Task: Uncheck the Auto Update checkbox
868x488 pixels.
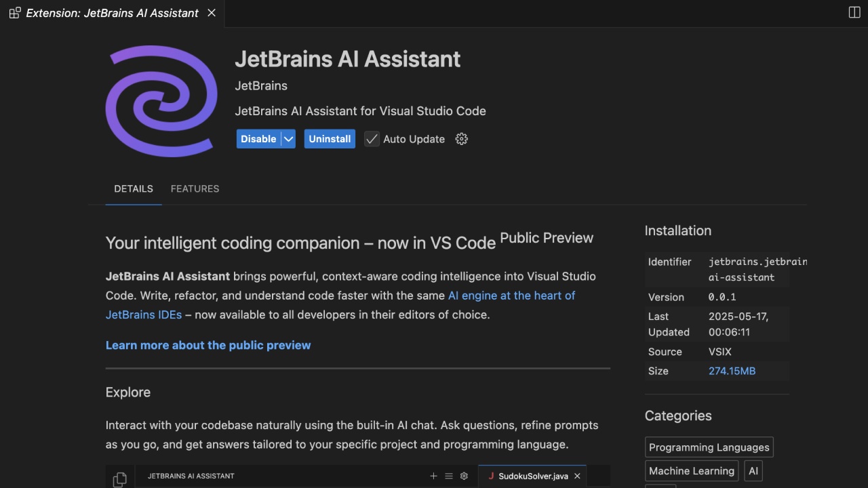Action: coord(372,138)
